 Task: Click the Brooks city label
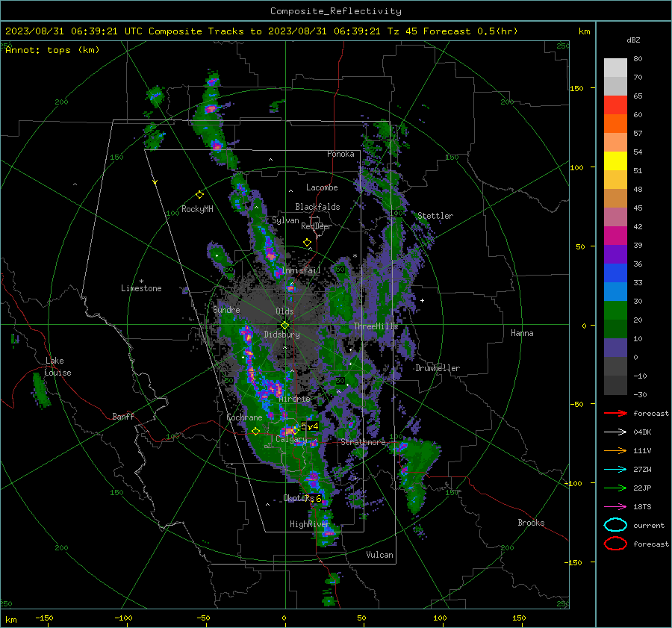pos(531,523)
